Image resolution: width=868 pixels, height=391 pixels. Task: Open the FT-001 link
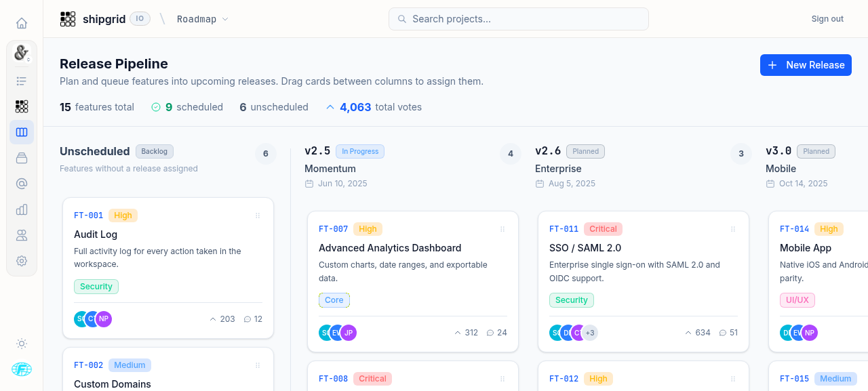[x=88, y=215]
